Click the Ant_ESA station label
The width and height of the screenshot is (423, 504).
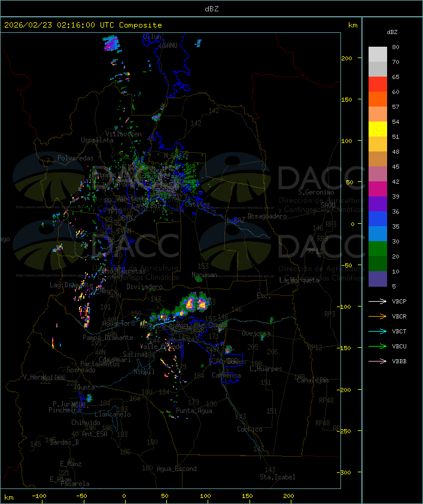[95, 434]
